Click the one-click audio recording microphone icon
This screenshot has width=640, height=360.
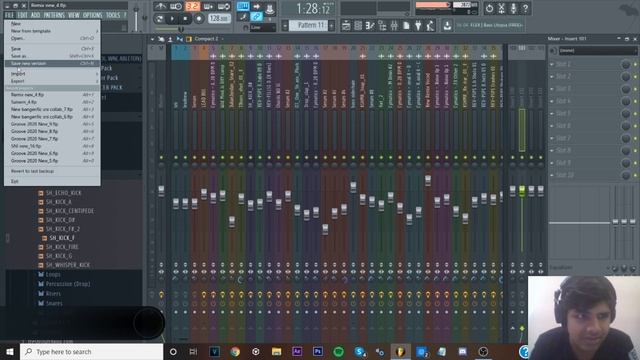click(x=513, y=8)
